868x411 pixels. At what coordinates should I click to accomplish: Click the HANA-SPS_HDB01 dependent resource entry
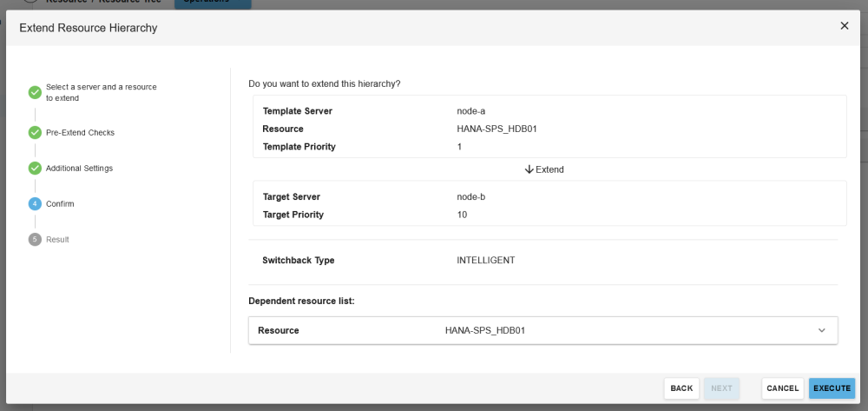(x=485, y=330)
